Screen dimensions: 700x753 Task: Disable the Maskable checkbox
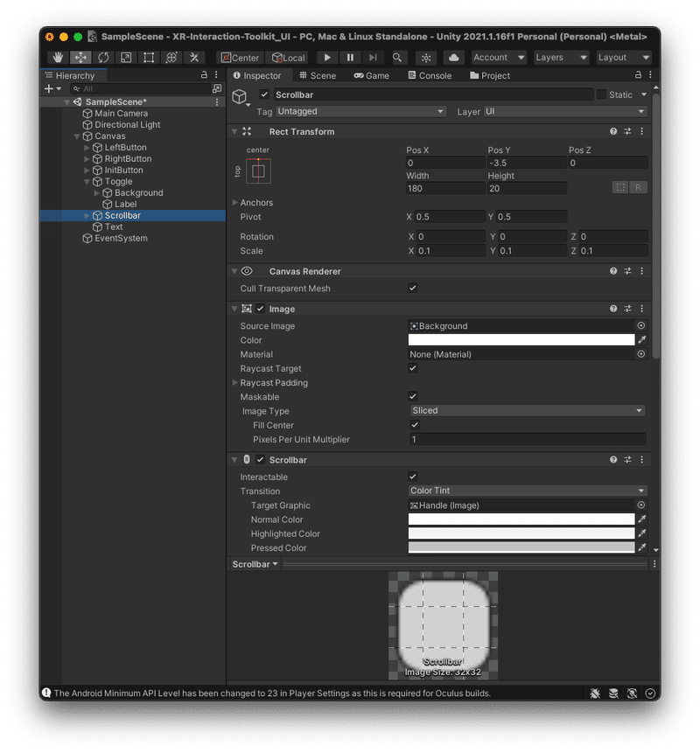[412, 397]
